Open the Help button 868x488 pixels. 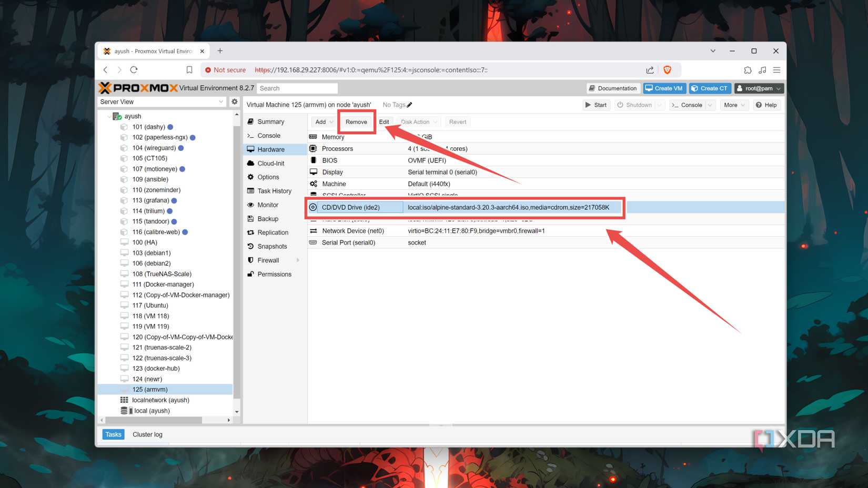point(766,105)
